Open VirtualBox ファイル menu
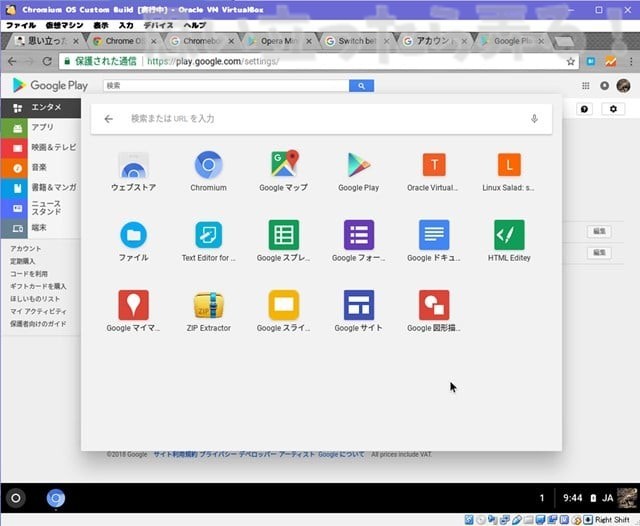The width and height of the screenshot is (640, 526). tap(21, 25)
